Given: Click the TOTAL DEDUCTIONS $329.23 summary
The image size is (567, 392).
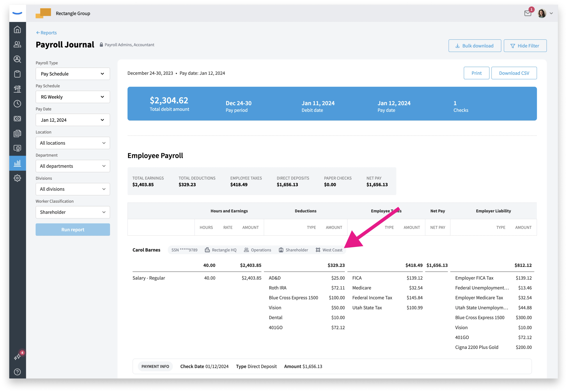Looking at the screenshot, I should pyautogui.click(x=197, y=181).
